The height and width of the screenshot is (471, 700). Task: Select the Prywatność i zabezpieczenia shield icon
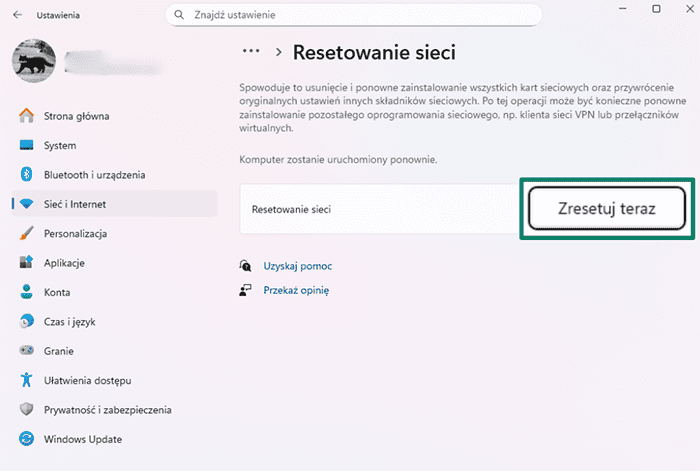(27, 410)
